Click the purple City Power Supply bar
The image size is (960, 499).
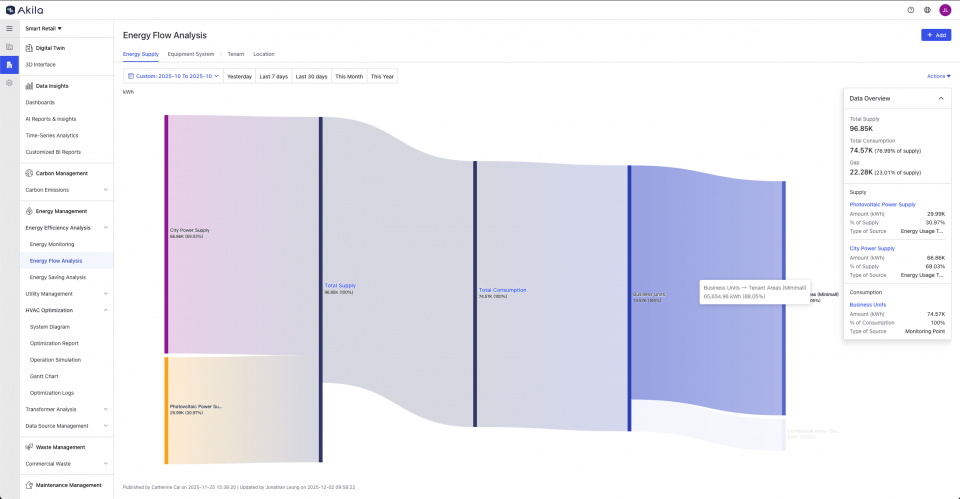point(166,234)
